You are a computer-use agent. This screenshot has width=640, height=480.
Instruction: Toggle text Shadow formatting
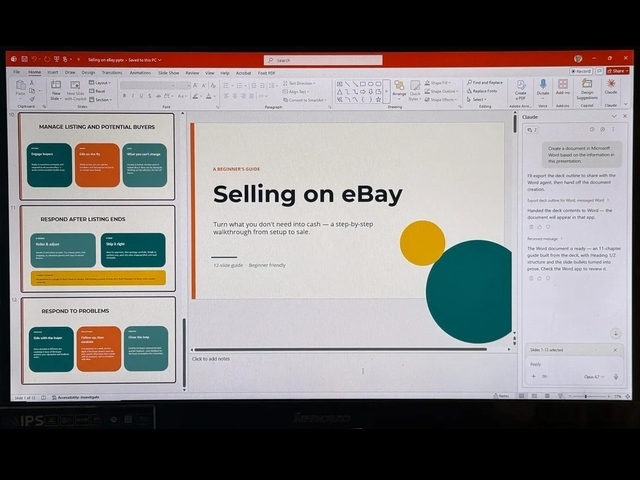click(x=150, y=96)
